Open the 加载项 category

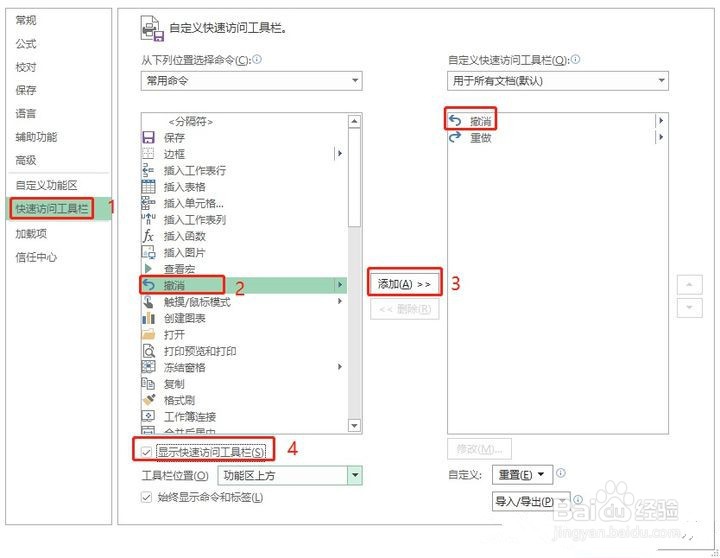pos(31,233)
